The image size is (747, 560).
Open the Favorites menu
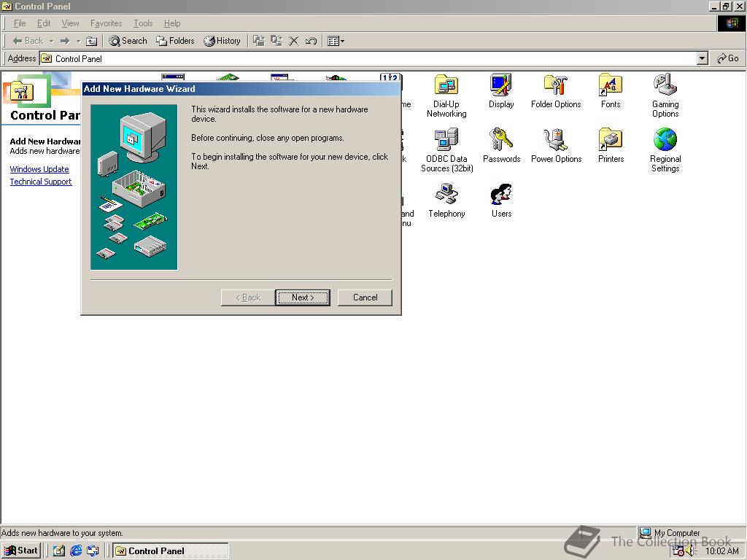(107, 23)
